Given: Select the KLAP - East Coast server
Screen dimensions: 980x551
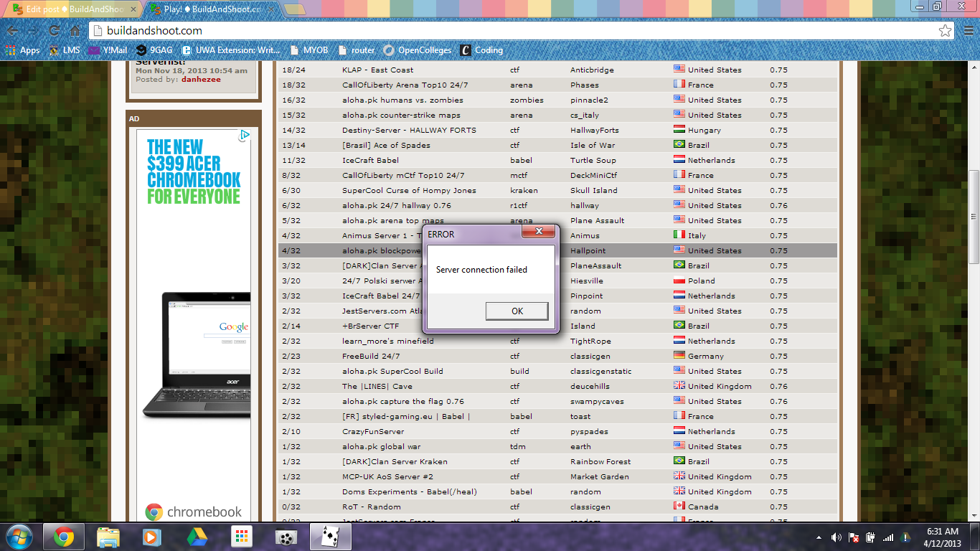Looking at the screenshot, I should tap(377, 70).
